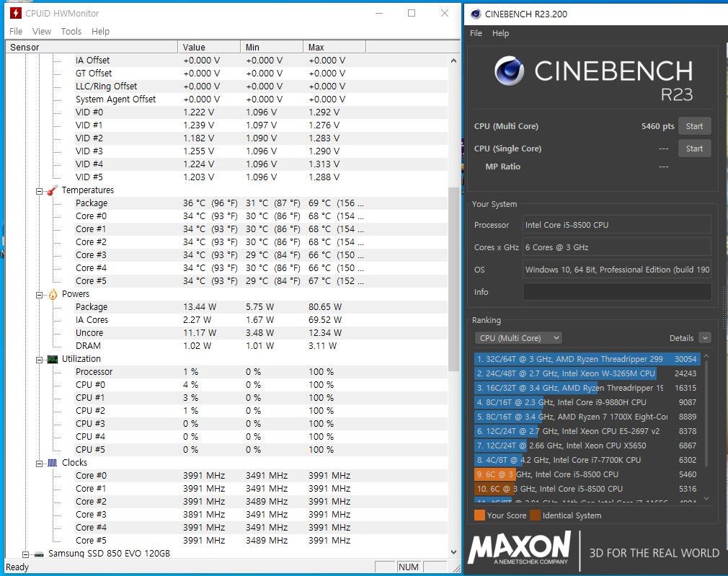This screenshot has height=576, width=728.
Task: Select the thermometer icon beside Temperatures
Action: (x=53, y=190)
